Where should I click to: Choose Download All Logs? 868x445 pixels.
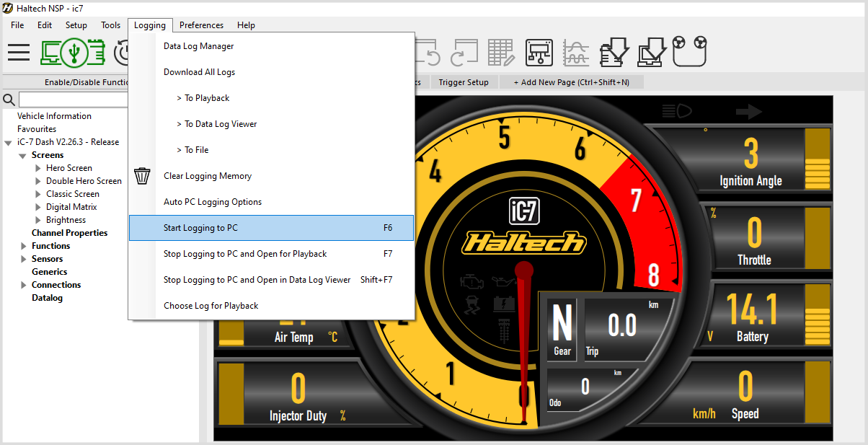pos(271,72)
